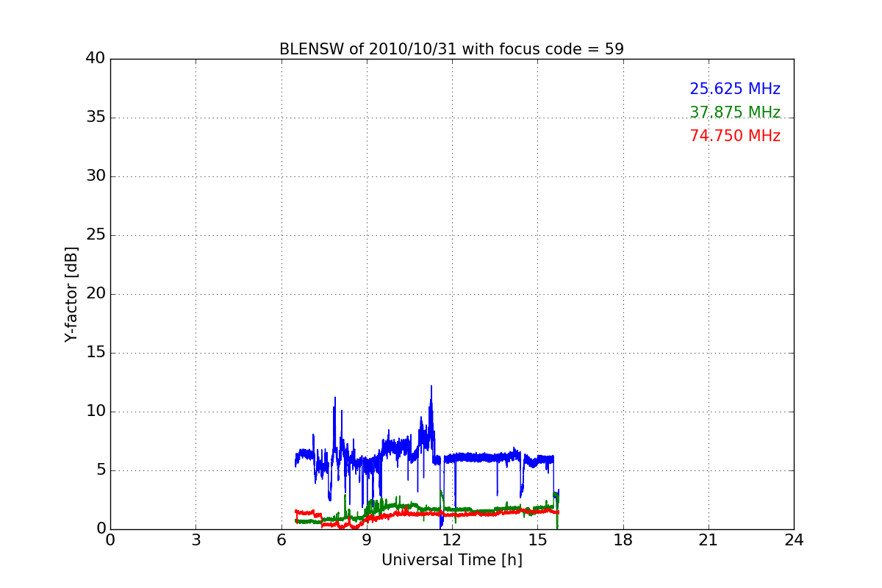This screenshot has width=882, height=588.
Task: Click the y-axis tick label '30'
Action: coord(96,176)
